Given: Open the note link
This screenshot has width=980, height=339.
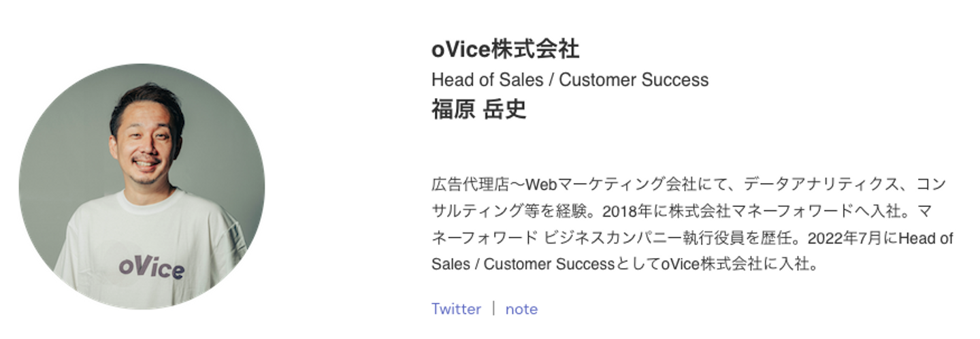Looking at the screenshot, I should (x=521, y=309).
